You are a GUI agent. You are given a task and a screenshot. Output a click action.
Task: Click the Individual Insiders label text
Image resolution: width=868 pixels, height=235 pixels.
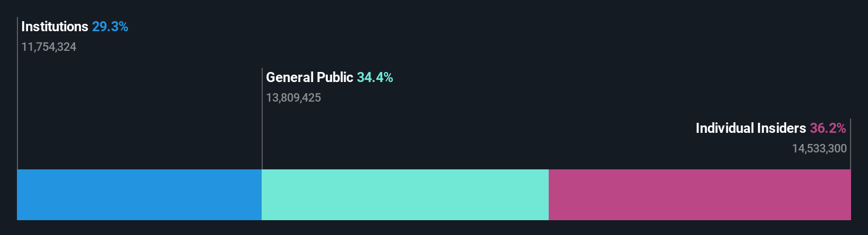click(751, 128)
